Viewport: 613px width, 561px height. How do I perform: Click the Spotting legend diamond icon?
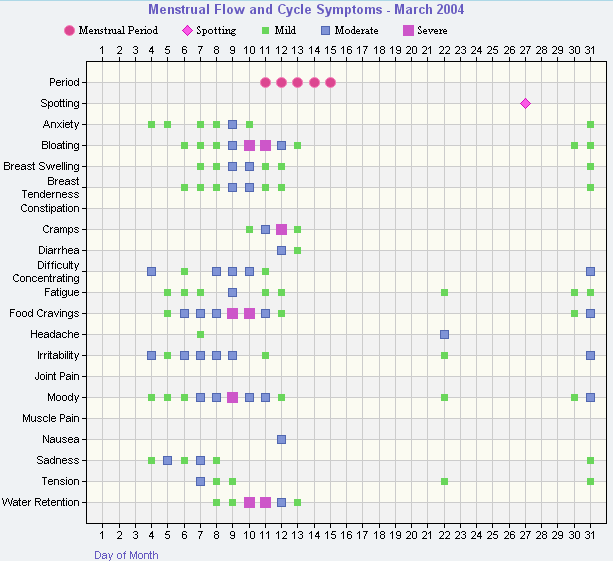[185, 31]
